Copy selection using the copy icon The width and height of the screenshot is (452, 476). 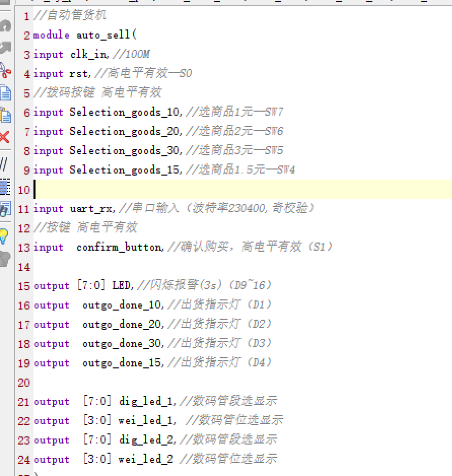coord(6,92)
